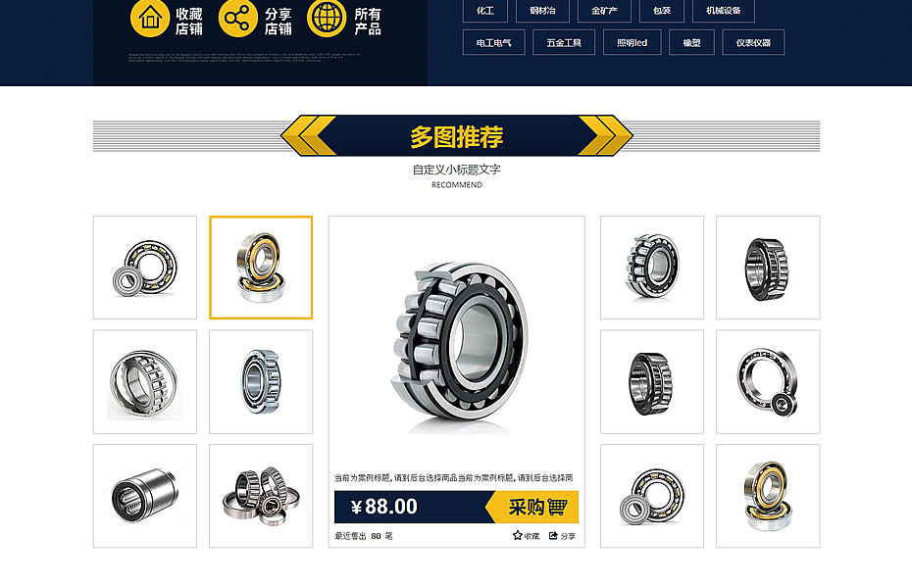Select the yellow-highlighted bearing thumbnail
912x588 pixels.
261,268
